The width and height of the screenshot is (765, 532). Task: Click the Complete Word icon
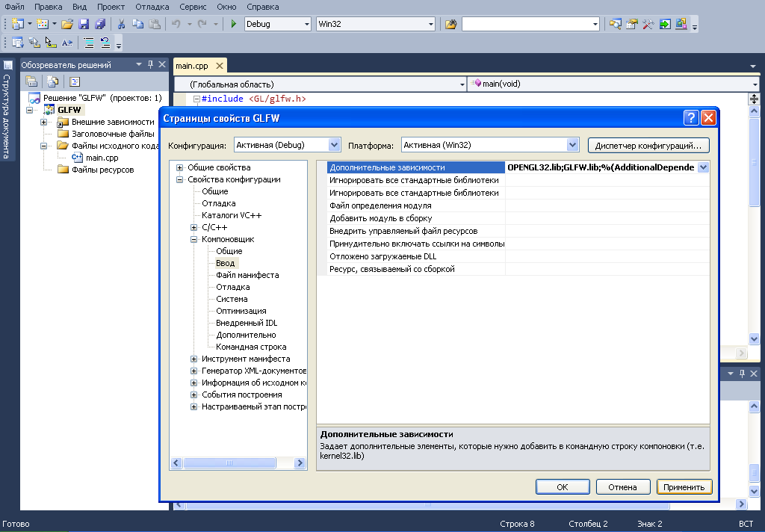tap(66, 43)
